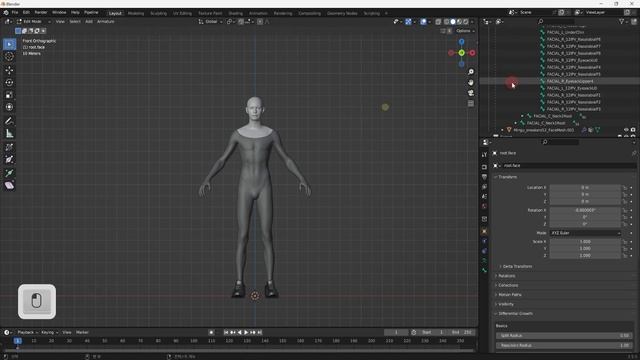Viewport: 640px width, 360px height.
Task: Open the Armature menu in viewport header
Action: tap(105, 22)
